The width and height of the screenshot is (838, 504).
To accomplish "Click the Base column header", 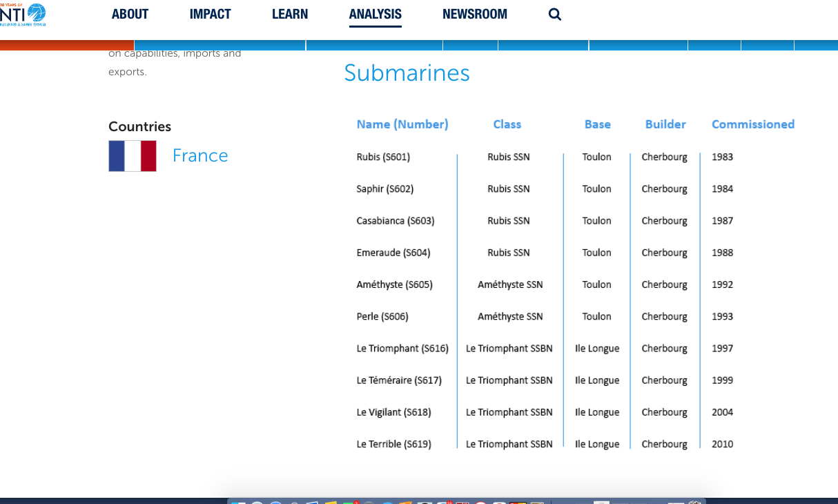I will tap(598, 124).
